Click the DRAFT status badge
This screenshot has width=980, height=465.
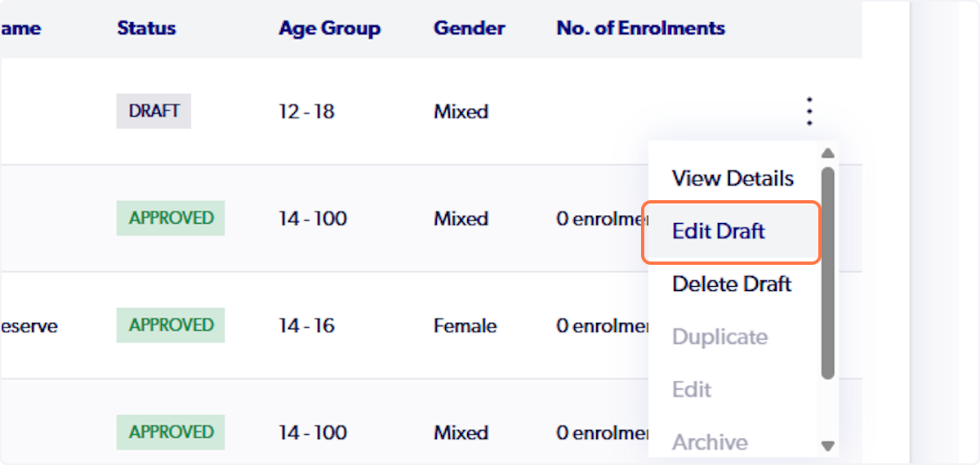[x=154, y=111]
